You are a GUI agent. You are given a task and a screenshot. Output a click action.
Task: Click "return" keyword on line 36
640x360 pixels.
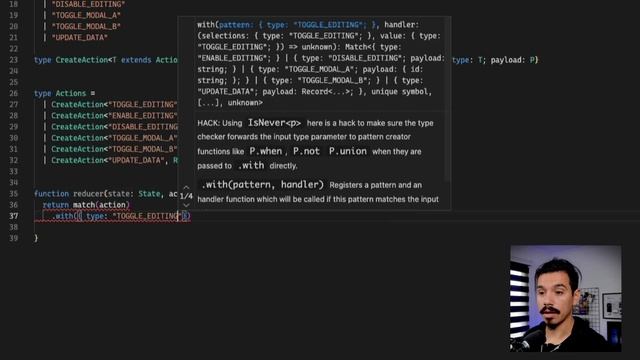coord(56,205)
